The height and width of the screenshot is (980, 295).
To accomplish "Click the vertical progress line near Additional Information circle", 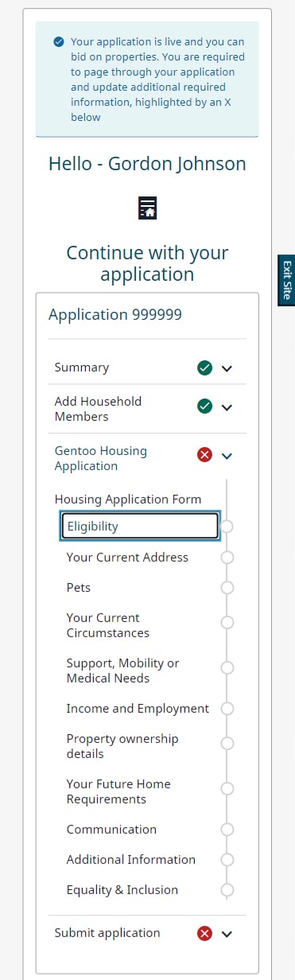I will click(x=227, y=875).
